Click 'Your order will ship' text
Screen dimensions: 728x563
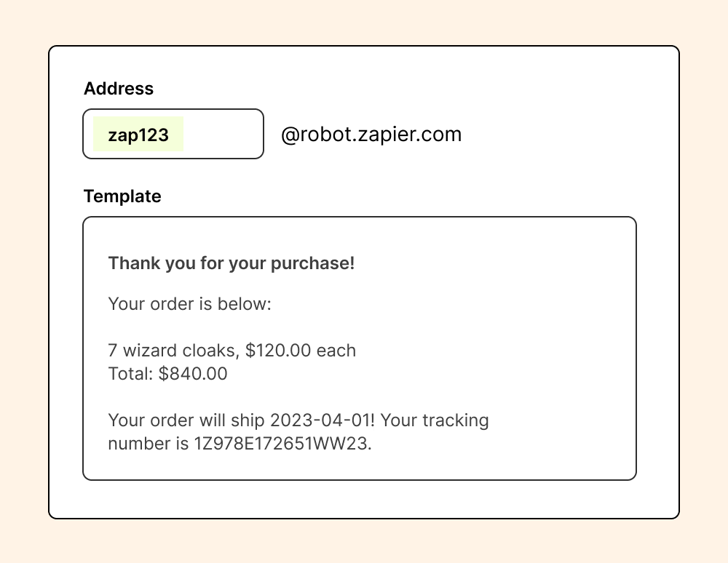coord(186,420)
